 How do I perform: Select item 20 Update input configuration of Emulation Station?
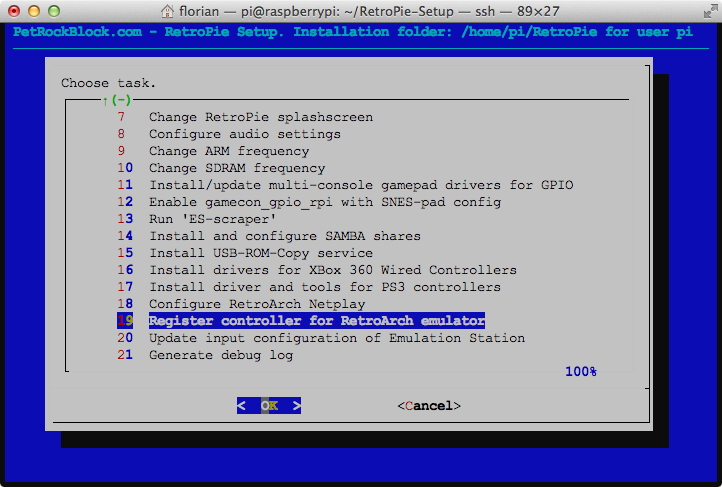click(x=321, y=338)
